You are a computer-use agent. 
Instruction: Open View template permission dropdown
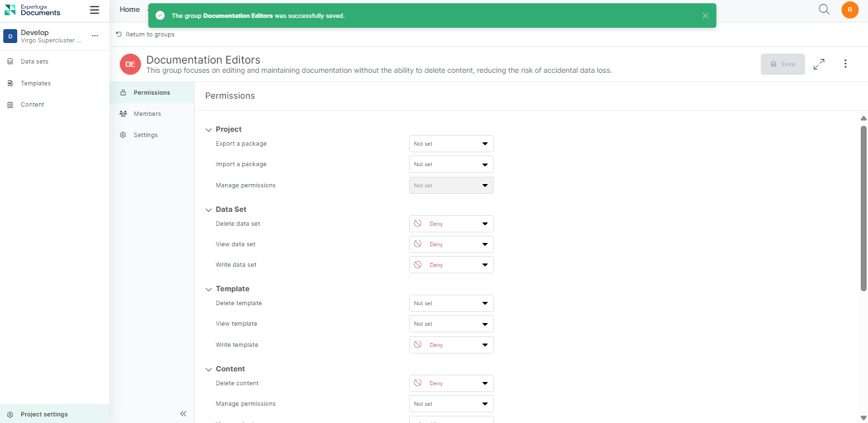point(452,324)
